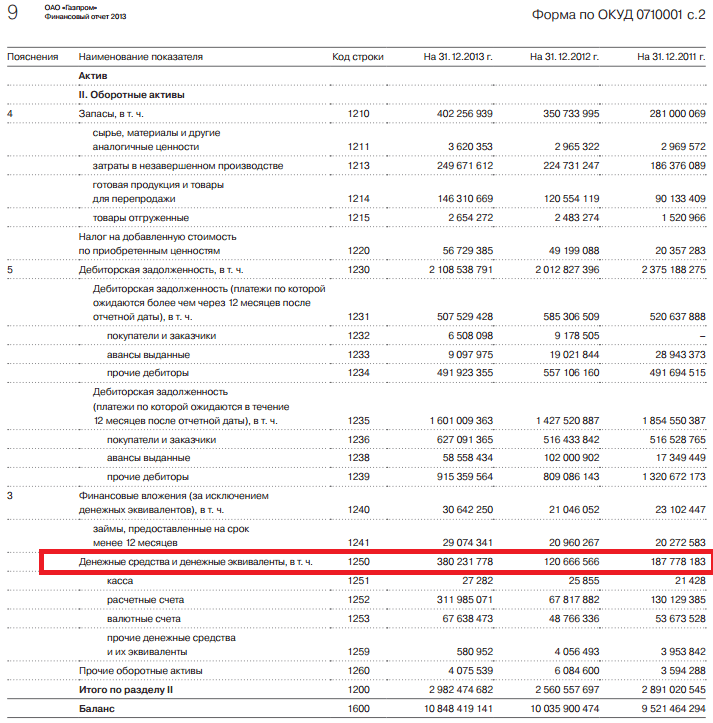Viewport: 713px width, 723px height.
Task: Click the 'Прочие оборотные активы' row label
Action: click(x=141, y=670)
